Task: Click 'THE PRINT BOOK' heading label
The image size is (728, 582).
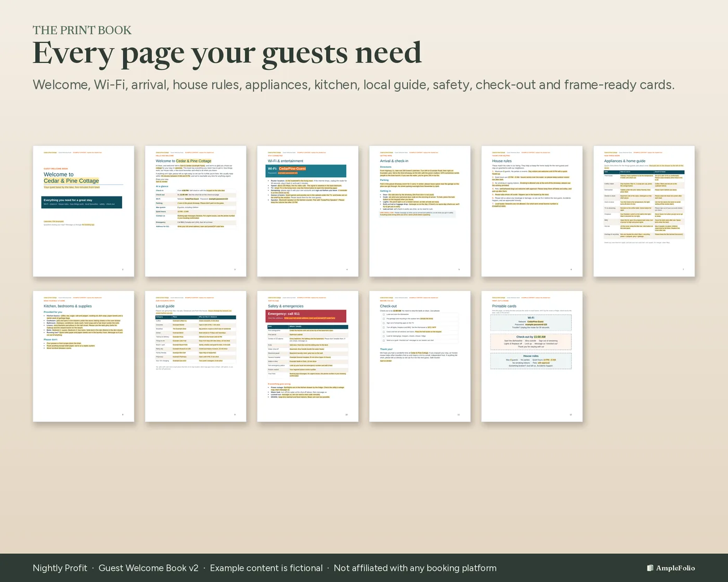Action: tap(82, 30)
